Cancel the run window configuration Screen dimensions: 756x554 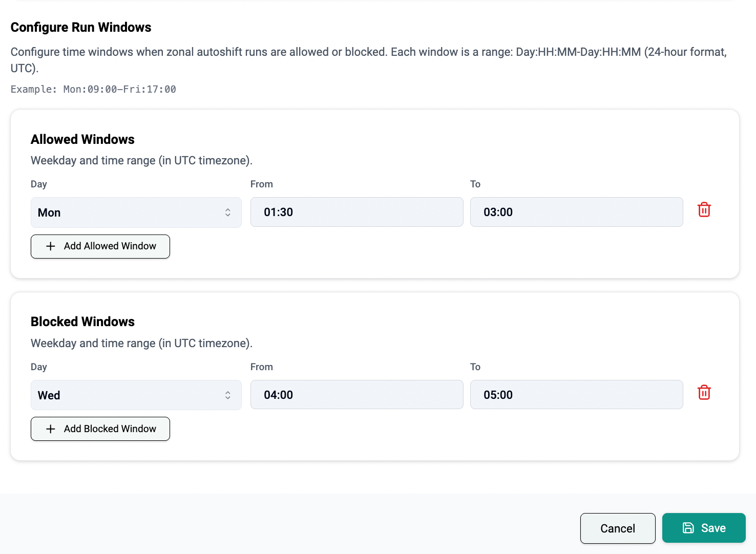coord(617,528)
